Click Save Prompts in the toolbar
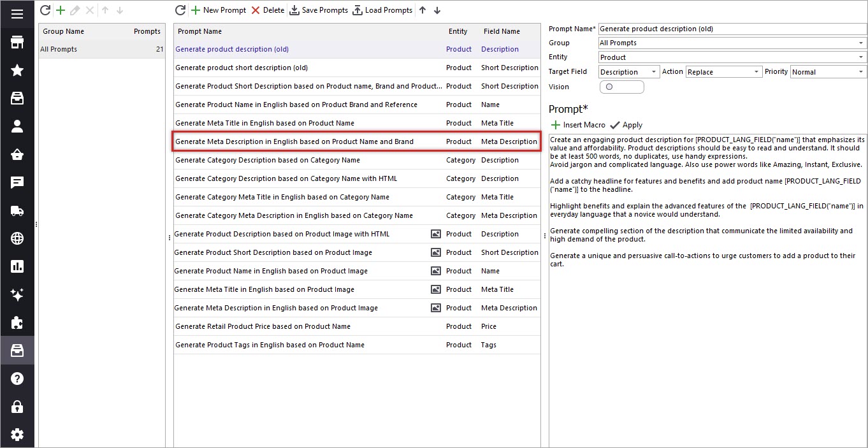868x448 pixels. click(319, 10)
